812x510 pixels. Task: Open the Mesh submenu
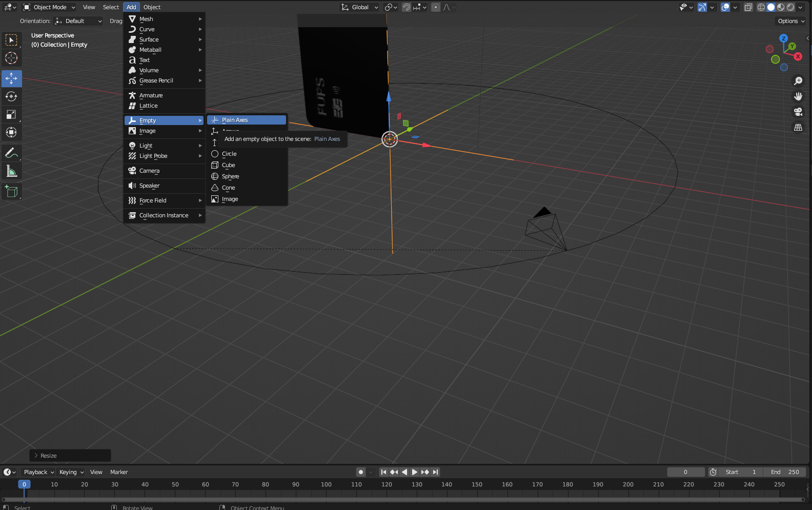(x=165, y=19)
